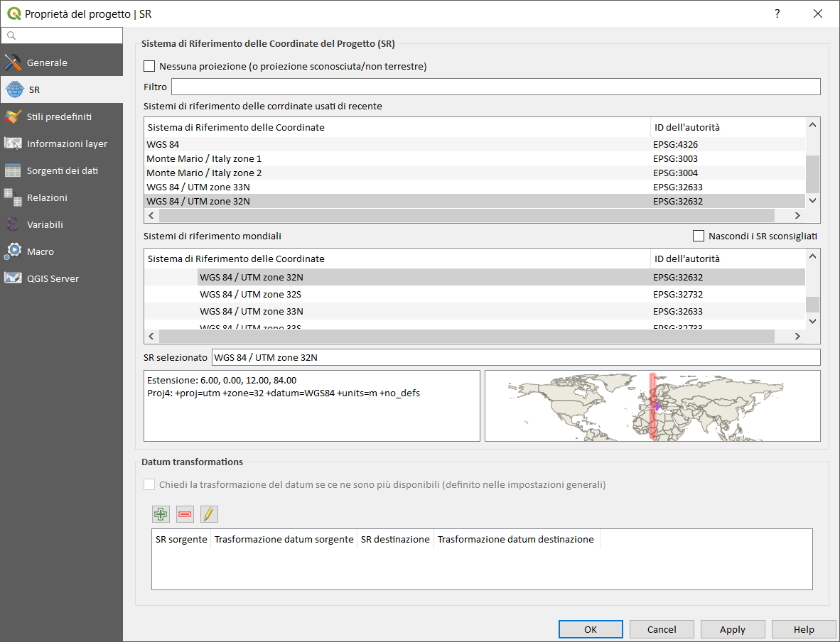Click the pencil edit datum transformation icon
This screenshot has width=840, height=642.
pos(209,514)
